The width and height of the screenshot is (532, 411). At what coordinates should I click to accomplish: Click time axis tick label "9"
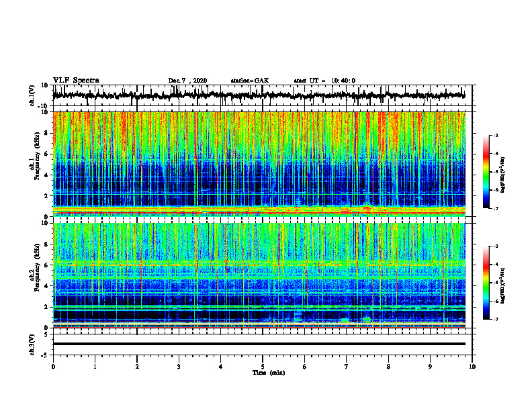pos(430,367)
